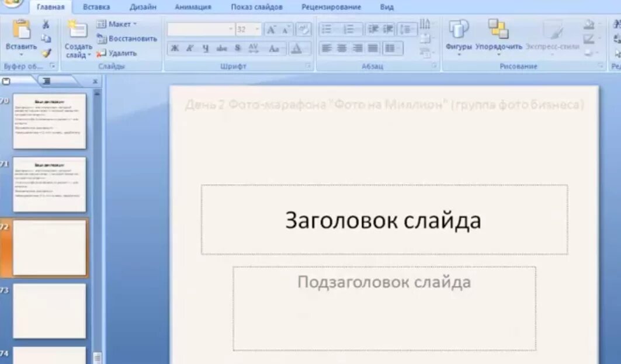Screen dimensions: 621x364
Task: Toggle bold Ж formatting
Action: 175,48
